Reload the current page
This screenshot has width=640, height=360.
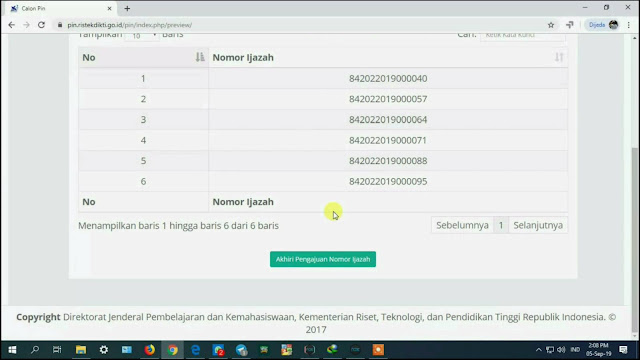[41, 25]
